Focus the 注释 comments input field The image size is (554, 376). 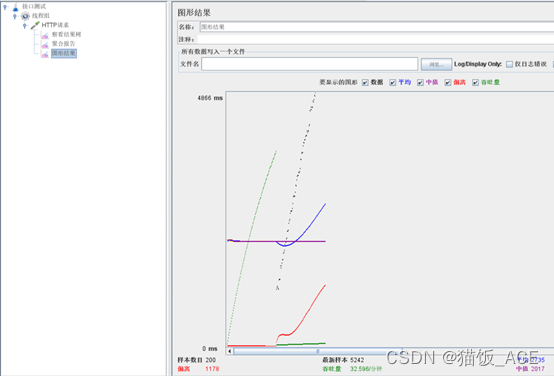(376, 39)
